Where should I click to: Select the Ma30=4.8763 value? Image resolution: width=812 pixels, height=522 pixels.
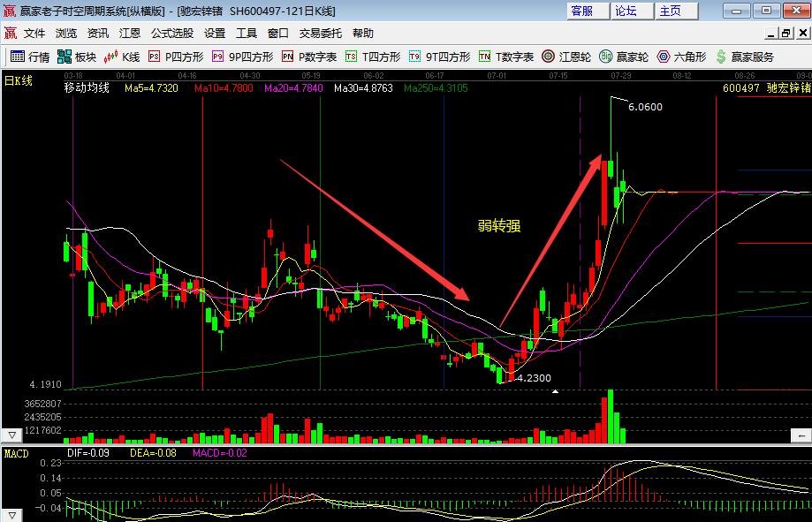tap(363, 88)
